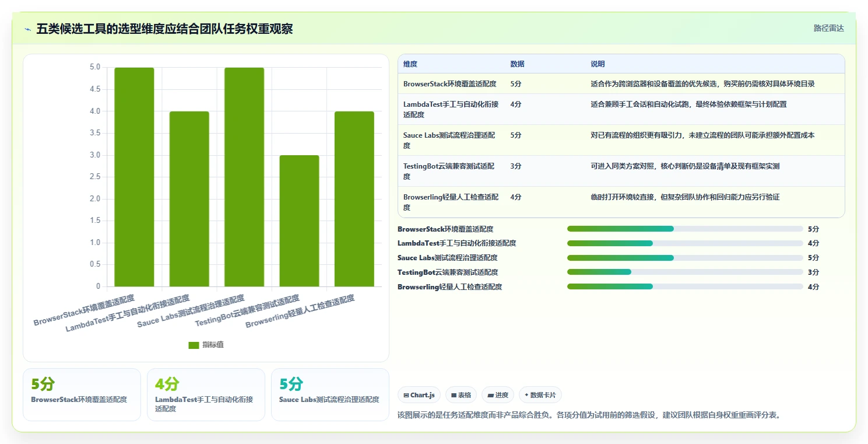This screenshot has width=868, height=444.
Task: Click the lightning icon beside the title
Action: pyautogui.click(x=28, y=29)
